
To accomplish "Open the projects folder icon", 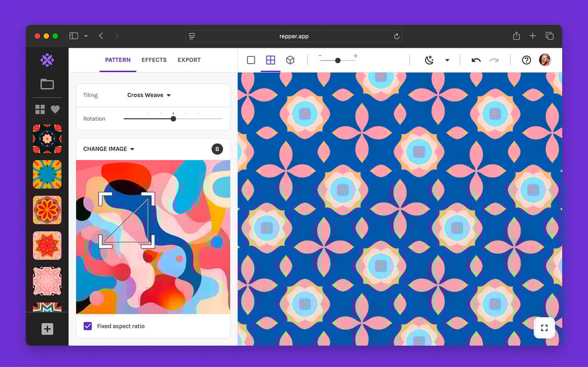I will pyautogui.click(x=46, y=84).
